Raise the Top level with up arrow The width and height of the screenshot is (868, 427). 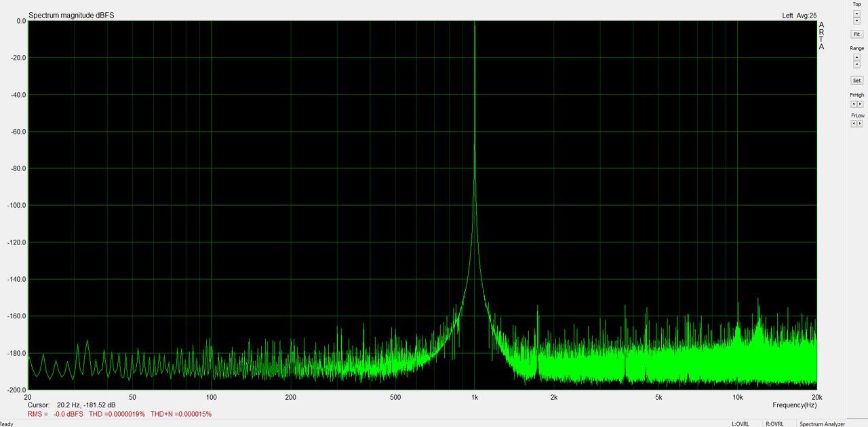pyautogui.click(x=856, y=13)
